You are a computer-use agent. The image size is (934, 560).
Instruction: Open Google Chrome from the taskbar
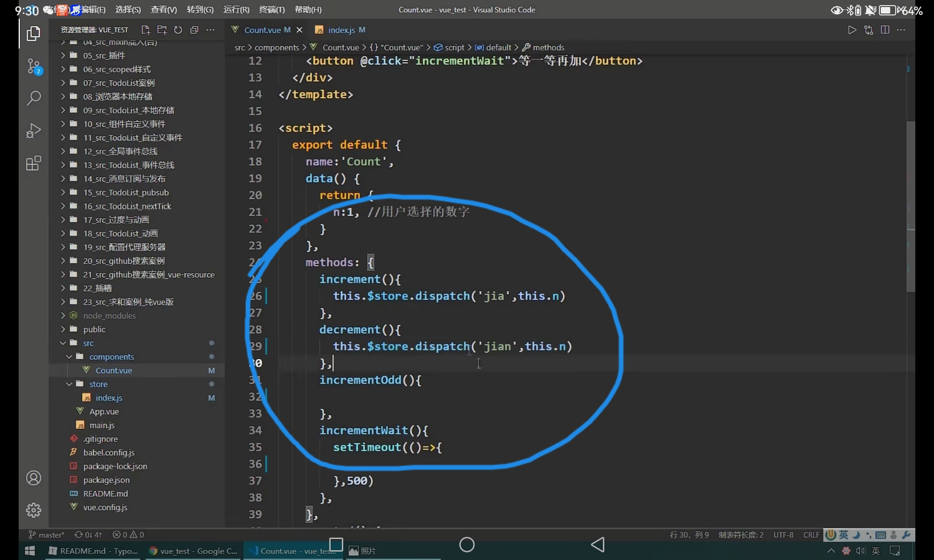point(194,551)
